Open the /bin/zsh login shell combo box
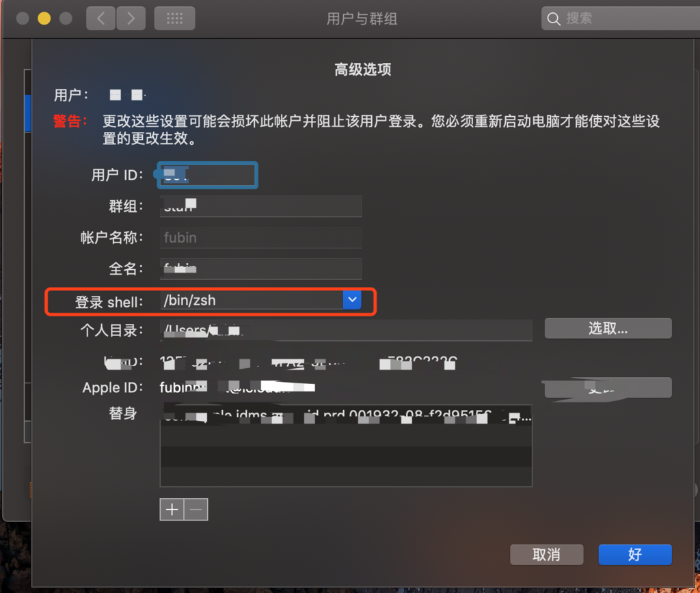The height and width of the screenshot is (593, 700). (x=260, y=300)
